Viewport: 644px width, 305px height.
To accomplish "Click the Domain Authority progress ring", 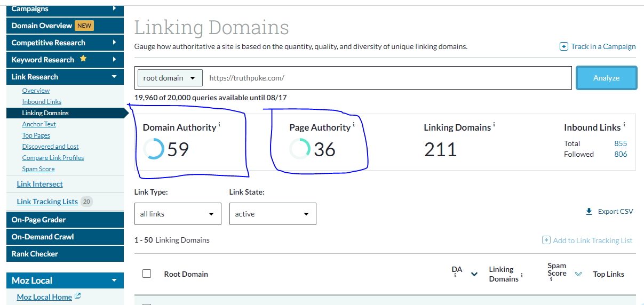I will click(x=154, y=149).
